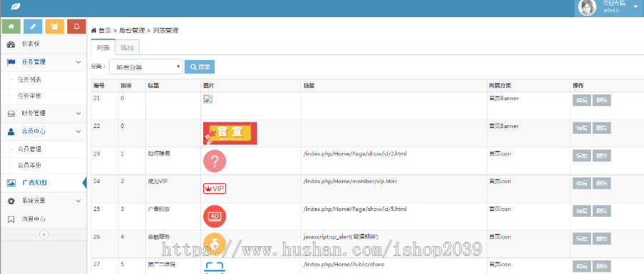Click the orange money bag icon
This screenshot has width=644, height=274.
tap(215, 244)
